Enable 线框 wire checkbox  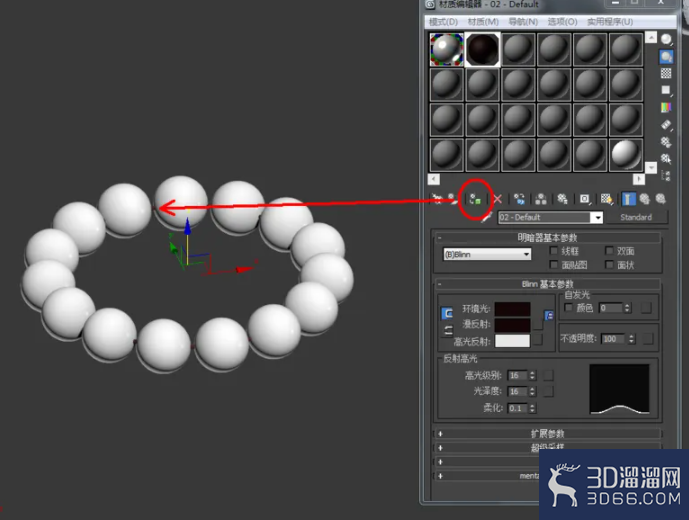554,251
